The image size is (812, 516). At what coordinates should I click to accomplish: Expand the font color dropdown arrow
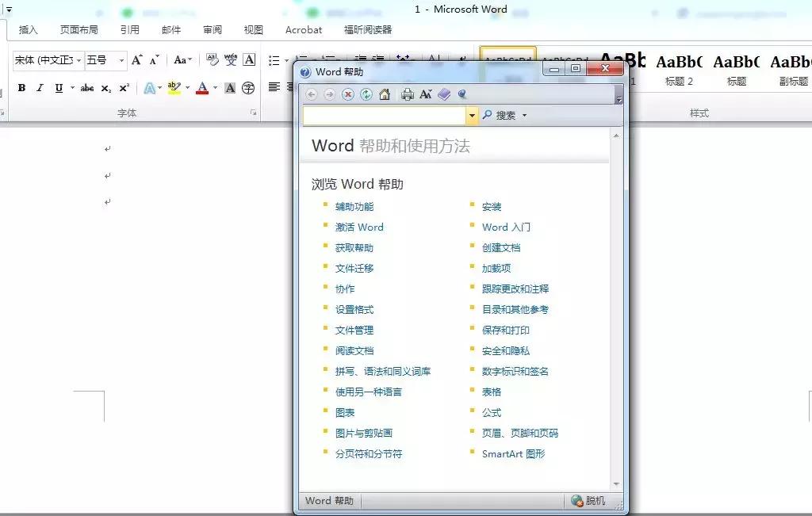point(216,89)
